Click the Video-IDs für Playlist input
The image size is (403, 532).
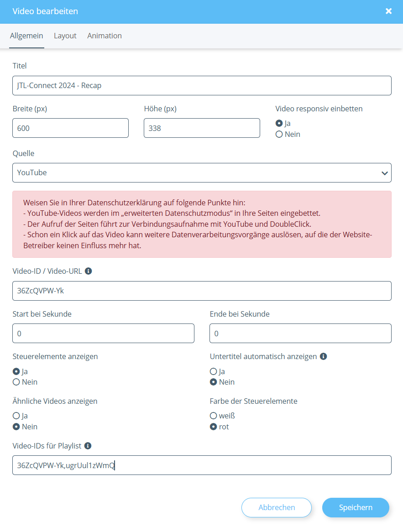202,465
